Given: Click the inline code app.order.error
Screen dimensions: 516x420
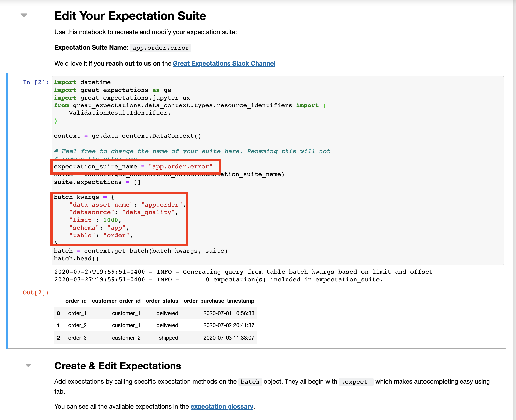Looking at the screenshot, I should click(160, 48).
